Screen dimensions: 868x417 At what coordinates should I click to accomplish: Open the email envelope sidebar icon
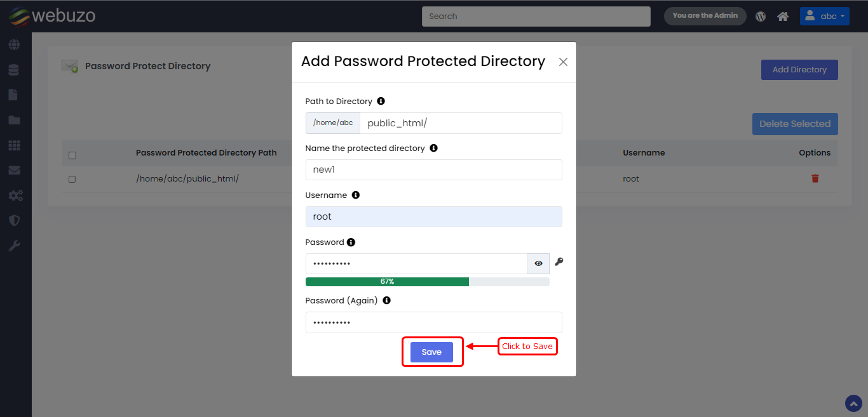(x=14, y=170)
